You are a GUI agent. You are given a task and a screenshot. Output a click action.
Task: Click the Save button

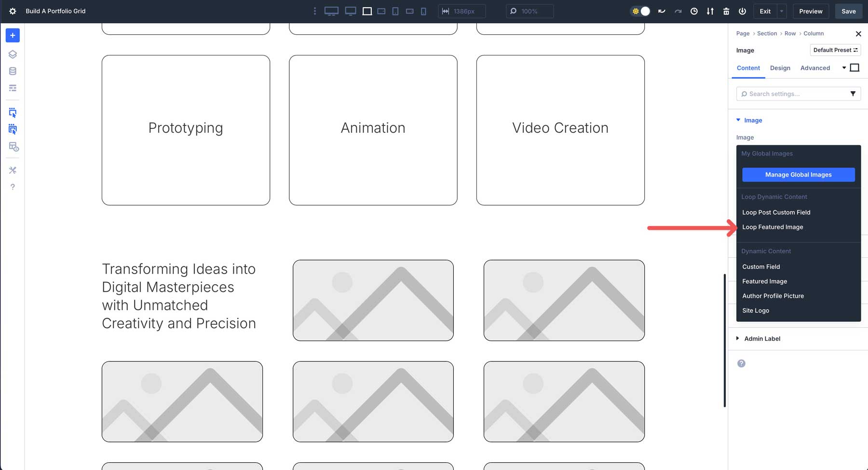(x=848, y=11)
